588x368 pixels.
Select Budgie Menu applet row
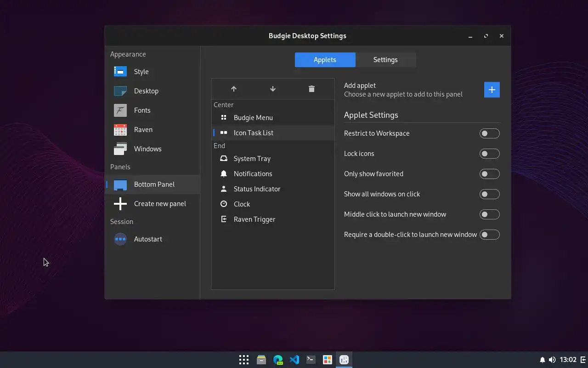tap(273, 118)
